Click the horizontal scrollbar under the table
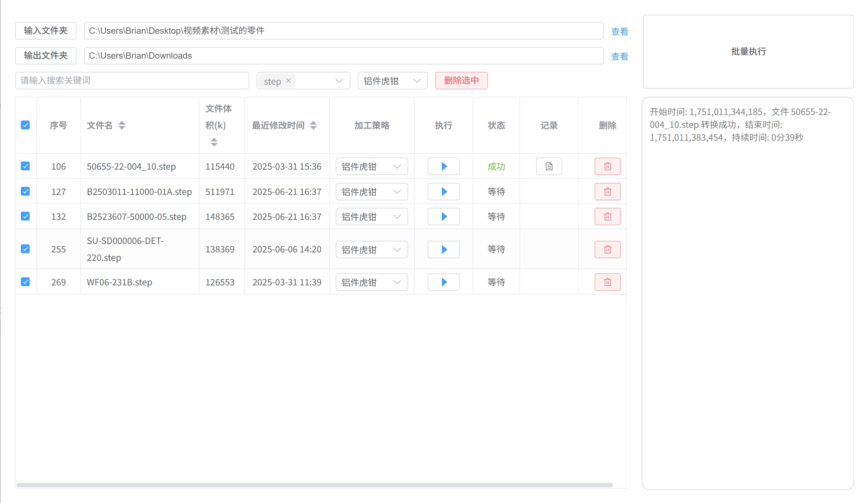The height and width of the screenshot is (503, 868). click(x=314, y=485)
